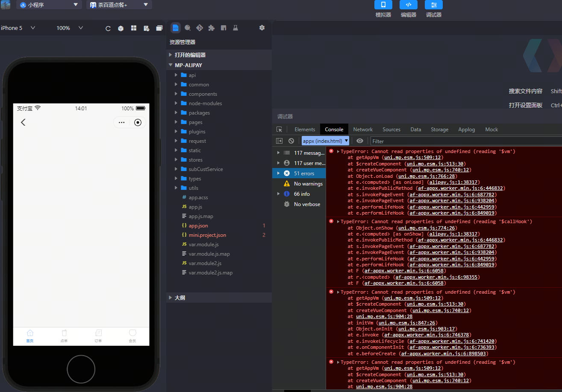Click the clear console icon
Viewport: 562px width, 392px height.
[x=291, y=141]
